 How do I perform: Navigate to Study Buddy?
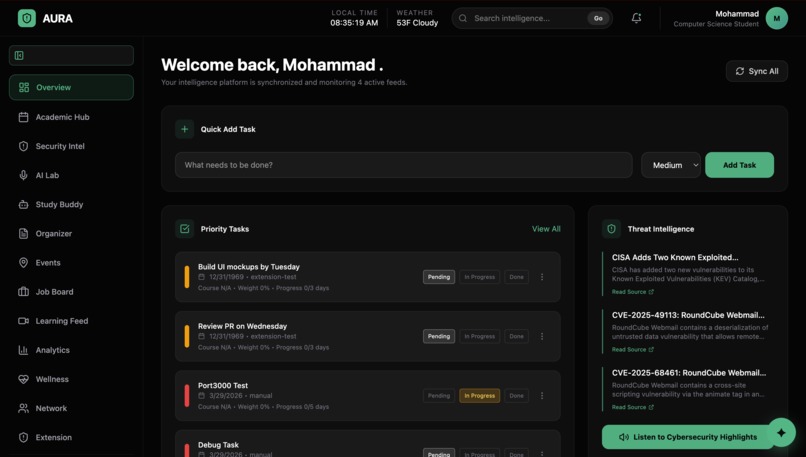(x=71, y=205)
